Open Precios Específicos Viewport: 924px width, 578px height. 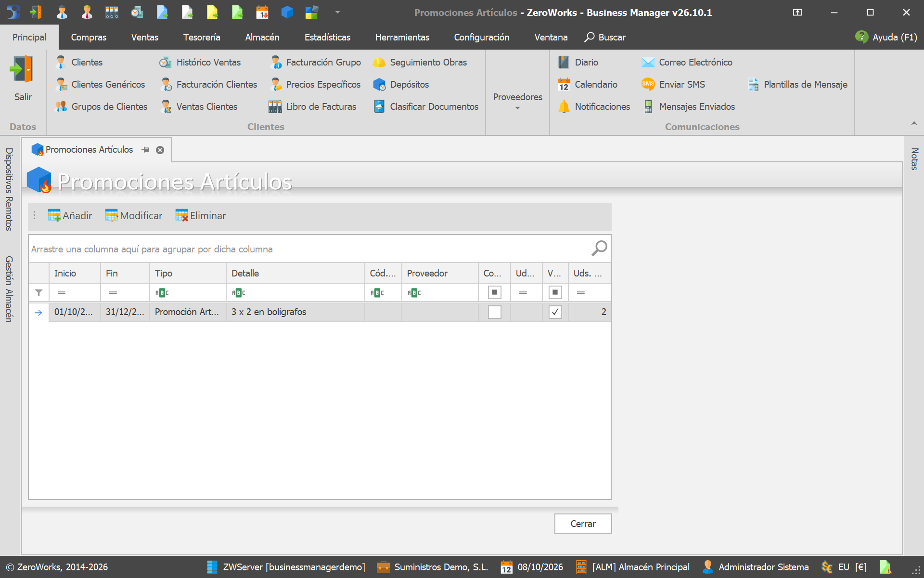coord(316,84)
